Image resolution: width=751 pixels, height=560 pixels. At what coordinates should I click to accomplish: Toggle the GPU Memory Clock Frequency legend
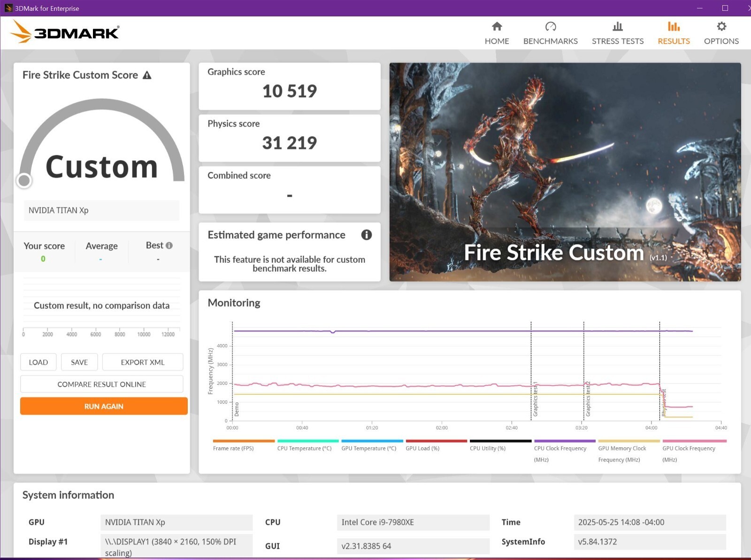click(x=629, y=451)
